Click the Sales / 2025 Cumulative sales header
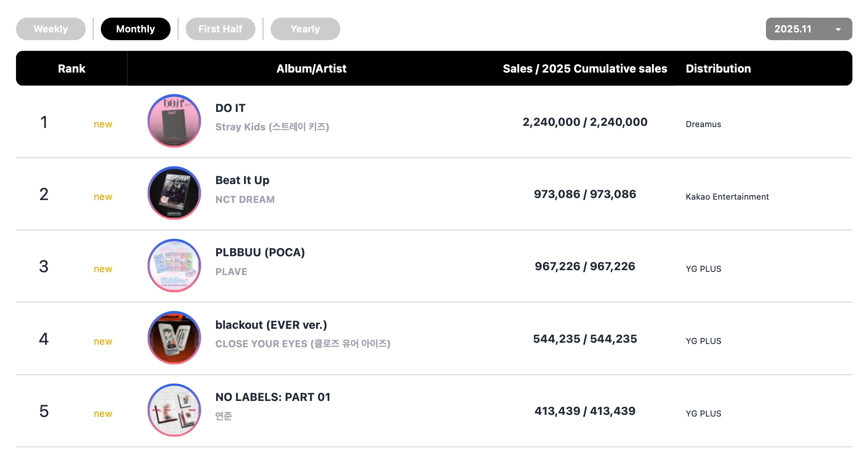Viewport: 868px width, 453px height. click(585, 68)
